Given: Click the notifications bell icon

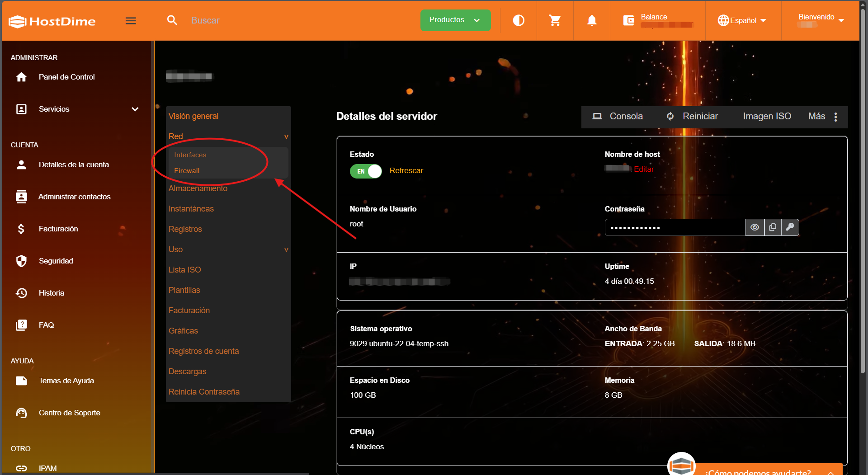Looking at the screenshot, I should pos(592,20).
